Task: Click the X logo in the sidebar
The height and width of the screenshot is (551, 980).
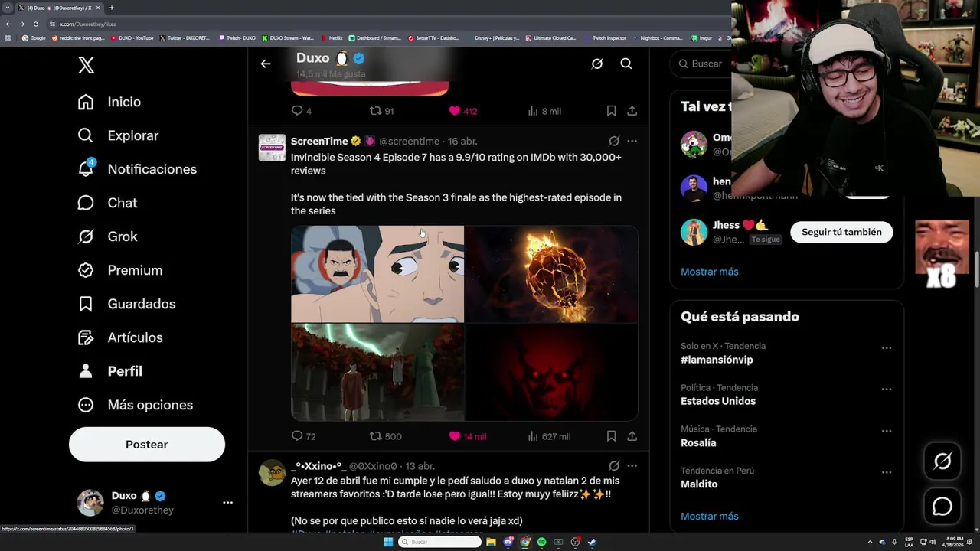Action: (x=86, y=65)
